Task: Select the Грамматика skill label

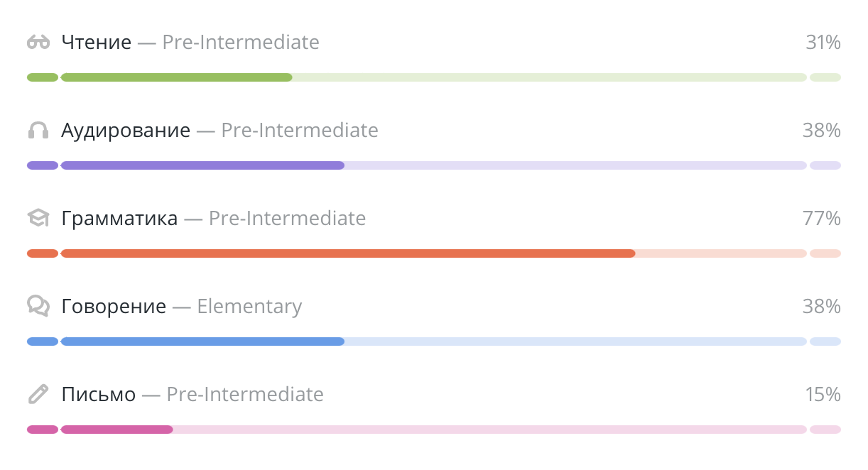Action: [x=119, y=219]
